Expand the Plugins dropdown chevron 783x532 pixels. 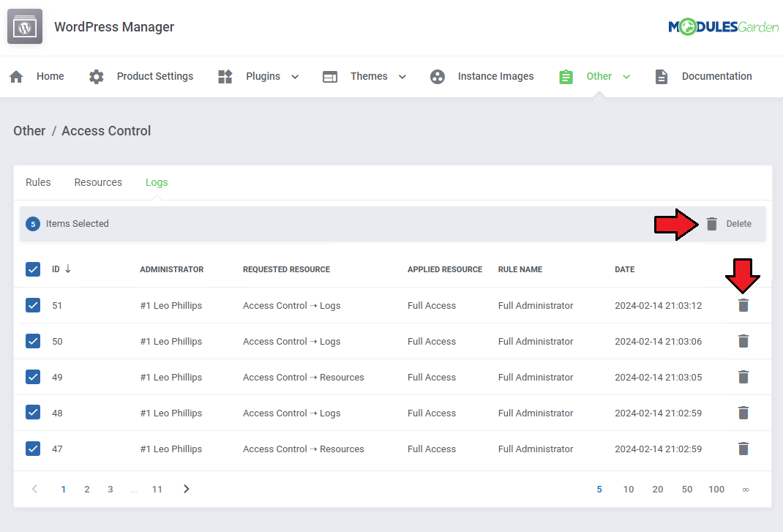click(295, 77)
